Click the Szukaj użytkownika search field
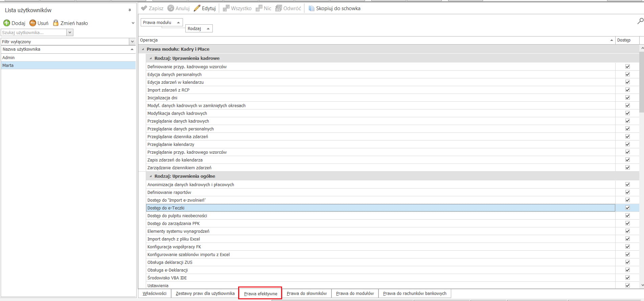This screenshot has height=301, width=644. [x=34, y=32]
